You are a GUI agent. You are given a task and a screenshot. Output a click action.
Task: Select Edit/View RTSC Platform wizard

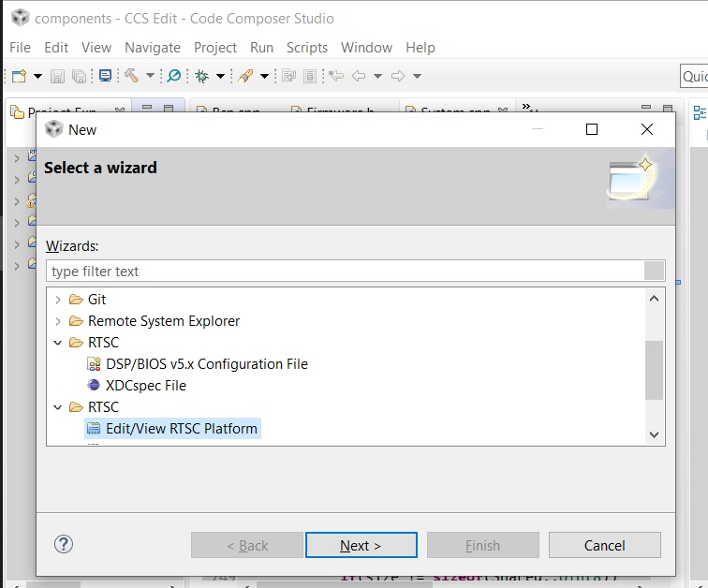click(172, 429)
